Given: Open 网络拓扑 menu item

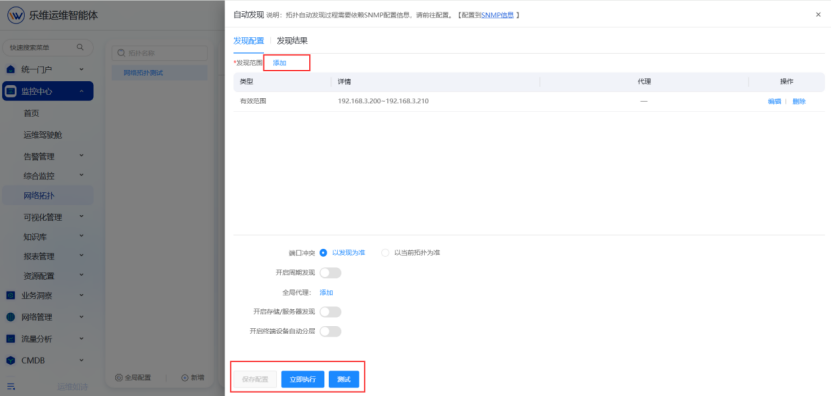Looking at the screenshot, I should [x=48, y=196].
